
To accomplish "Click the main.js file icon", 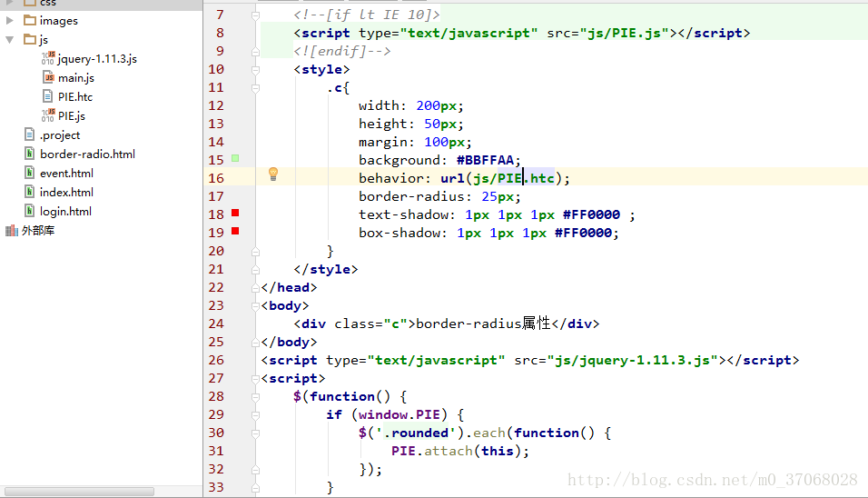I will pos(48,77).
